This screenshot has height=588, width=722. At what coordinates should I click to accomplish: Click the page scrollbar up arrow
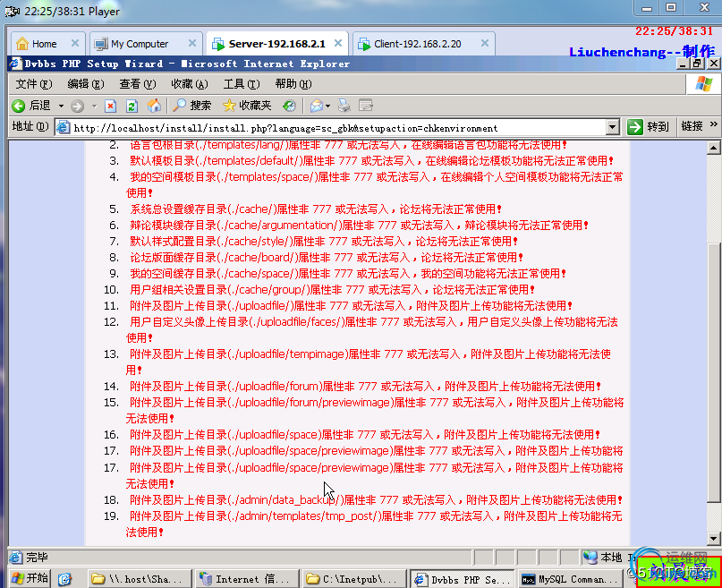[713, 148]
